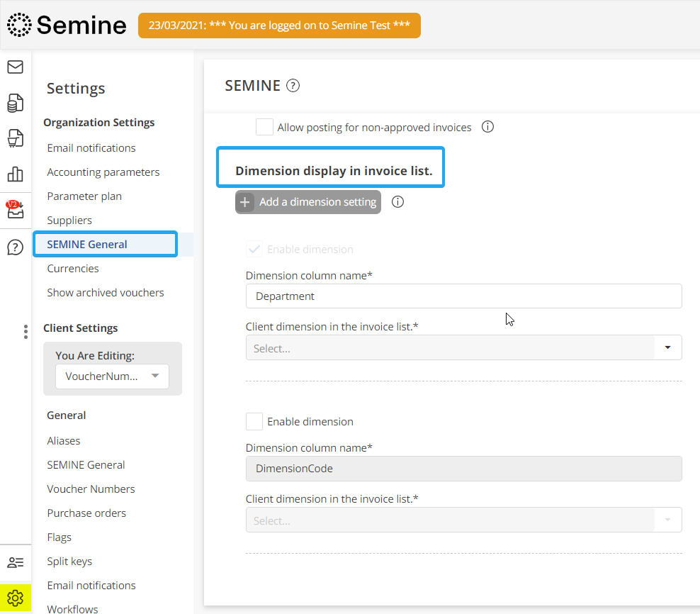The width and height of the screenshot is (700, 614).
Task: Open the purchase cart document icon
Action: tap(15, 138)
